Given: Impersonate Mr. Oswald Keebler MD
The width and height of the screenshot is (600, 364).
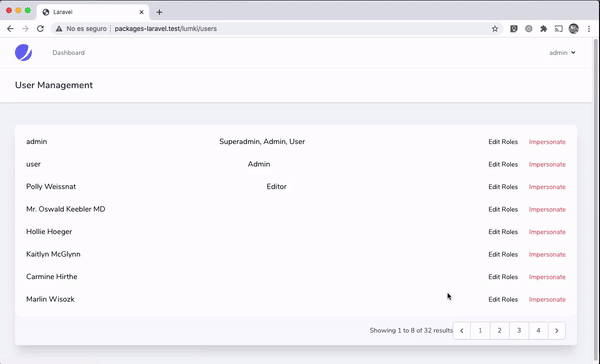Looking at the screenshot, I should (x=547, y=209).
